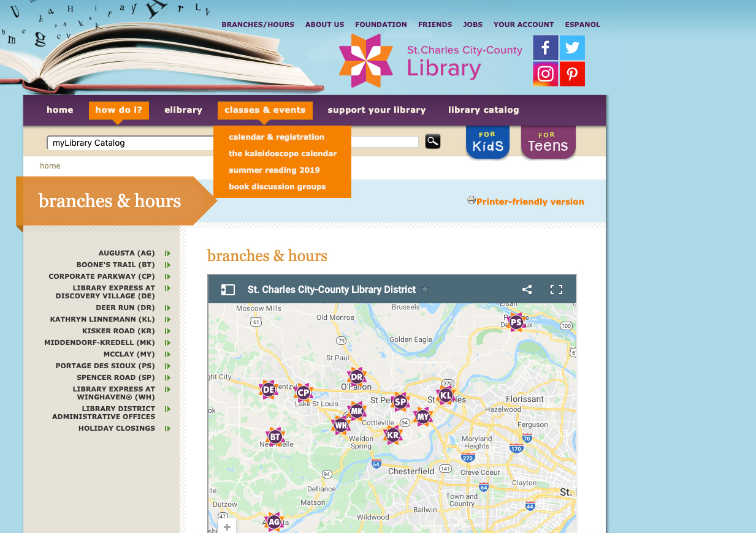Screen dimensions: 756x533
Task: Expand the Corporate Parkway (CP) arrow
Action: click(167, 276)
